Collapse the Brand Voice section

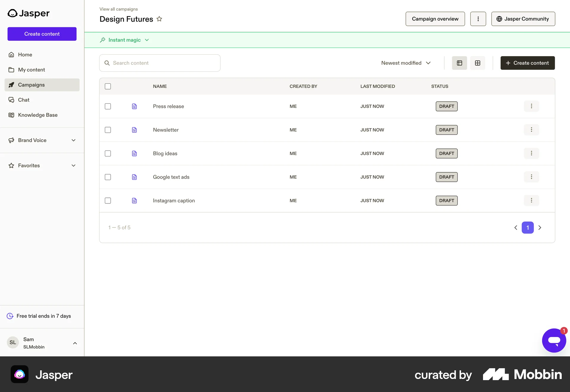(74, 140)
